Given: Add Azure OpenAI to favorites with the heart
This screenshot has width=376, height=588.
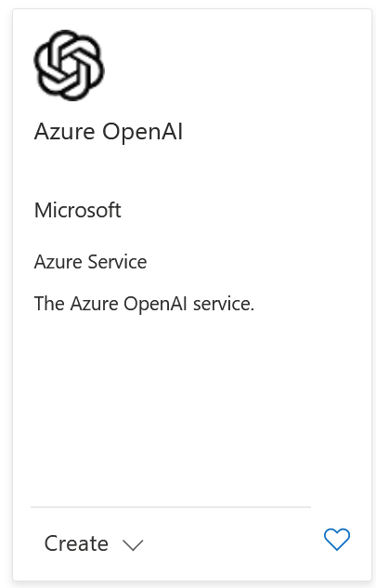Looking at the screenshot, I should click(x=337, y=539).
